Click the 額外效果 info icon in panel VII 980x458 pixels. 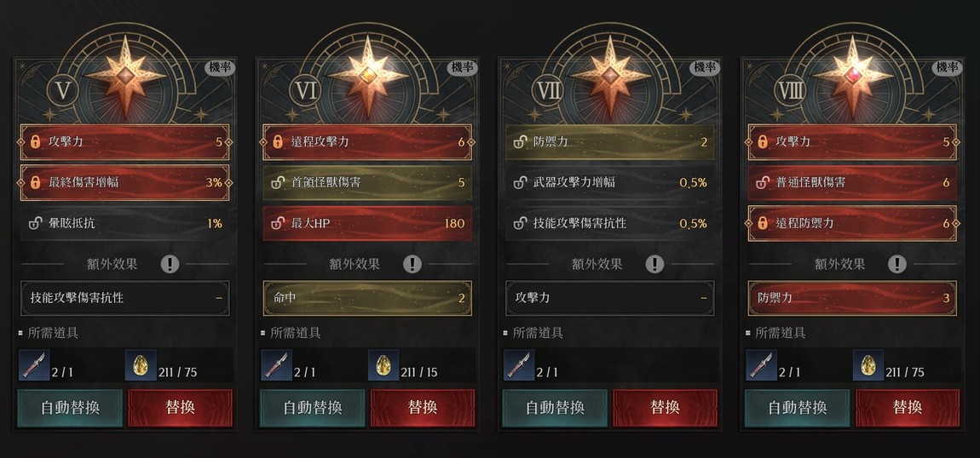click(x=655, y=264)
